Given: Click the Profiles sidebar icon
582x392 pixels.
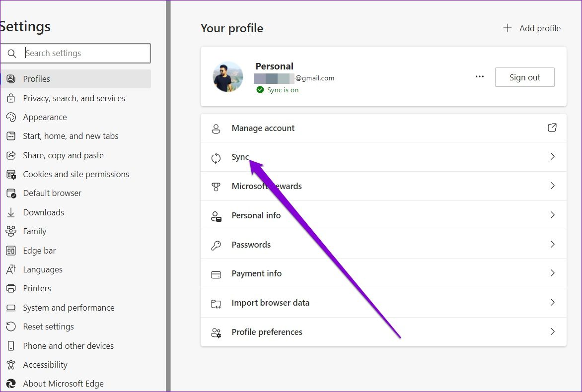Looking at the screenshot, I should pyautogui.click(x=11, y=78).
